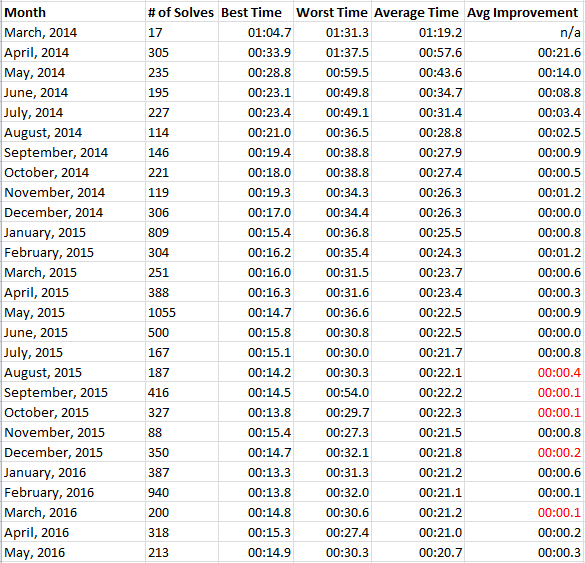This screenshot has height=563, width=585.
Task: Click the July, 2015 month cell
Action: point(73,352)
